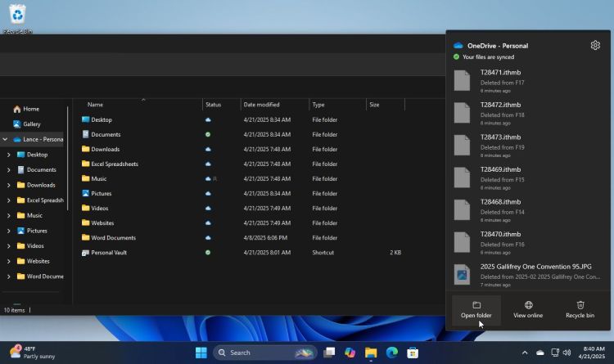Expand the Music folder in sidebar tree

(9, 216)
